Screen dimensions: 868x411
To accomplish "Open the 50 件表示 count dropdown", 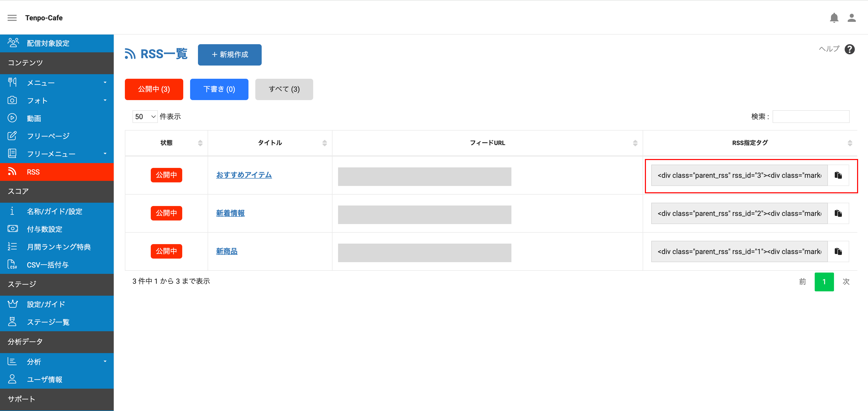I will point(145,117).
